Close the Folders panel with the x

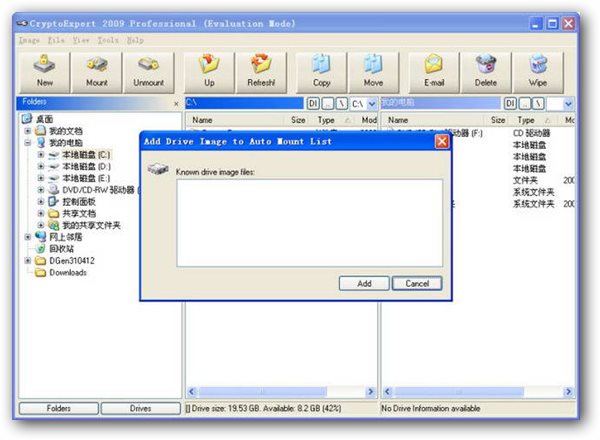(x=176, y=104)
